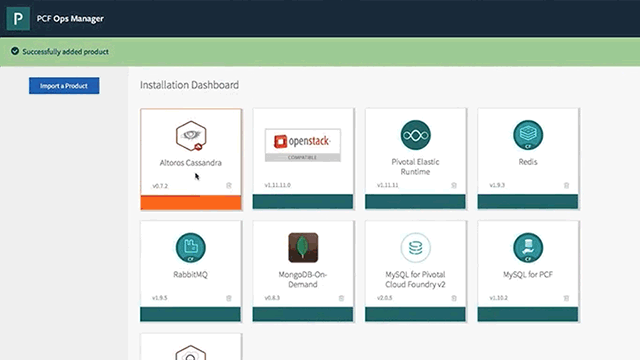
Task: Click the orange status bar of Altoros Cassandra
Action: 191,202
